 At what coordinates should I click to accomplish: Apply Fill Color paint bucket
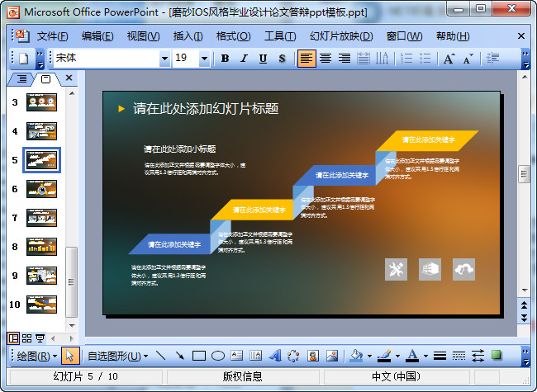tap(357, 356)
